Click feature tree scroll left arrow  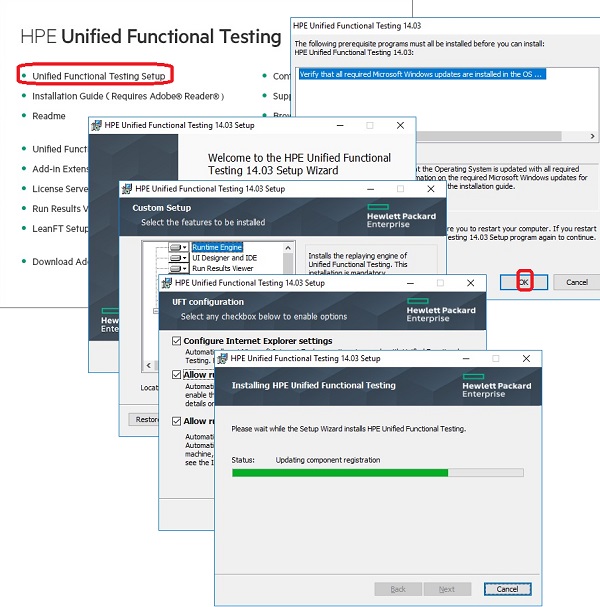click(149, 365)
